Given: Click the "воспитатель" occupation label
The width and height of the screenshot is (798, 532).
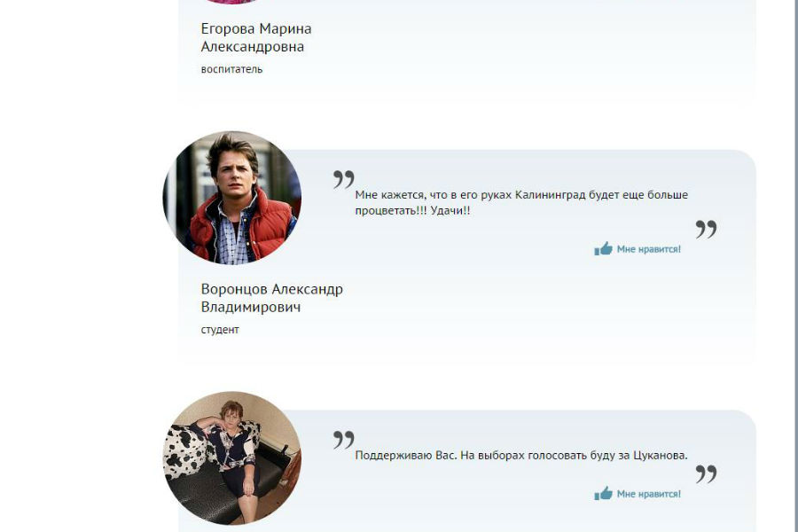Looking at the screenshot, I should [231, 69].
